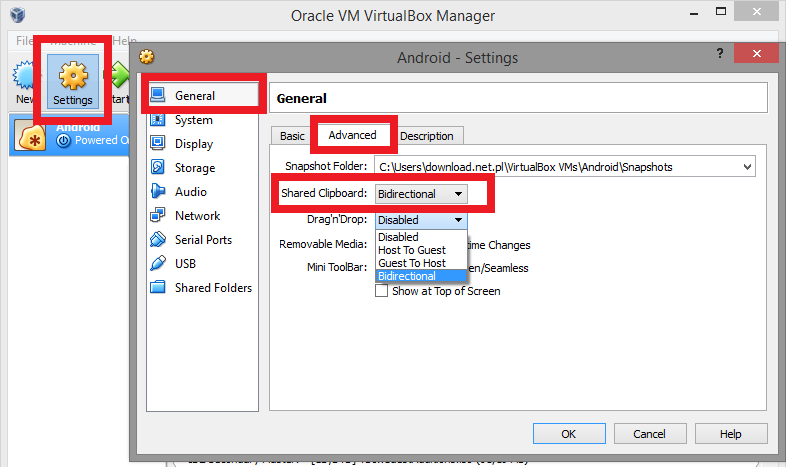Screen dimensions: 786x467
Task: Open Settings from the VirtualBox toolbar
Action: (x=73, y=82)
